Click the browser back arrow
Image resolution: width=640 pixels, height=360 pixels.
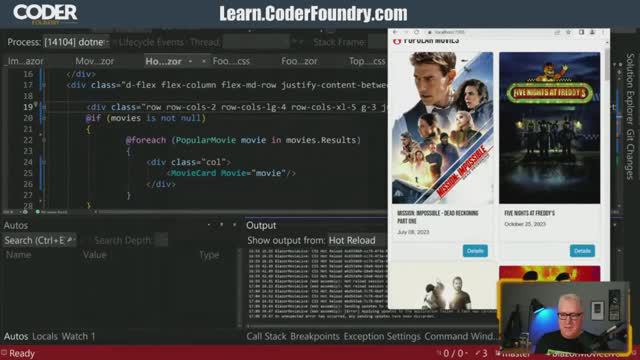tap(395, 32)
